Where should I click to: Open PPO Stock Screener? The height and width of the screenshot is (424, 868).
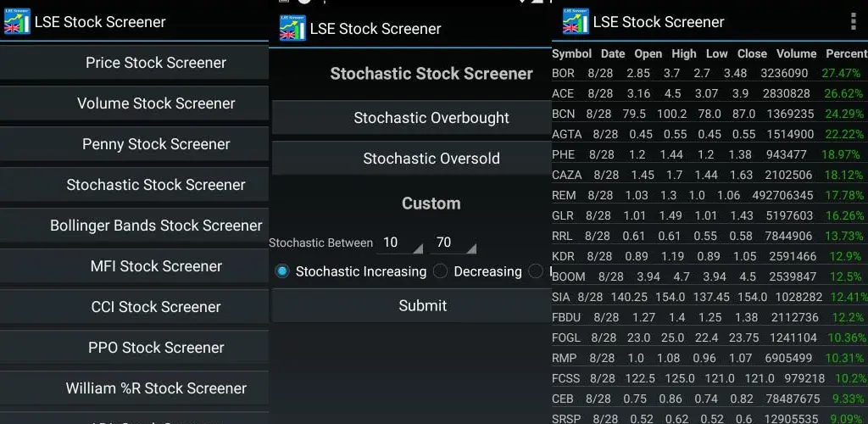pyautogui.click(x=134, y=348)
